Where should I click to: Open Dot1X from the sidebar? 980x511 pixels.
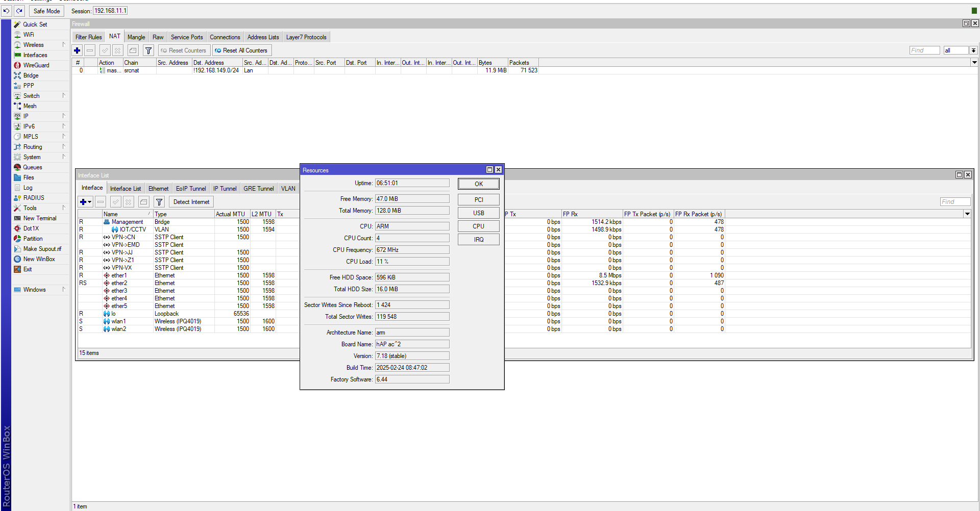pyautogui.click(x=31, y=228)
